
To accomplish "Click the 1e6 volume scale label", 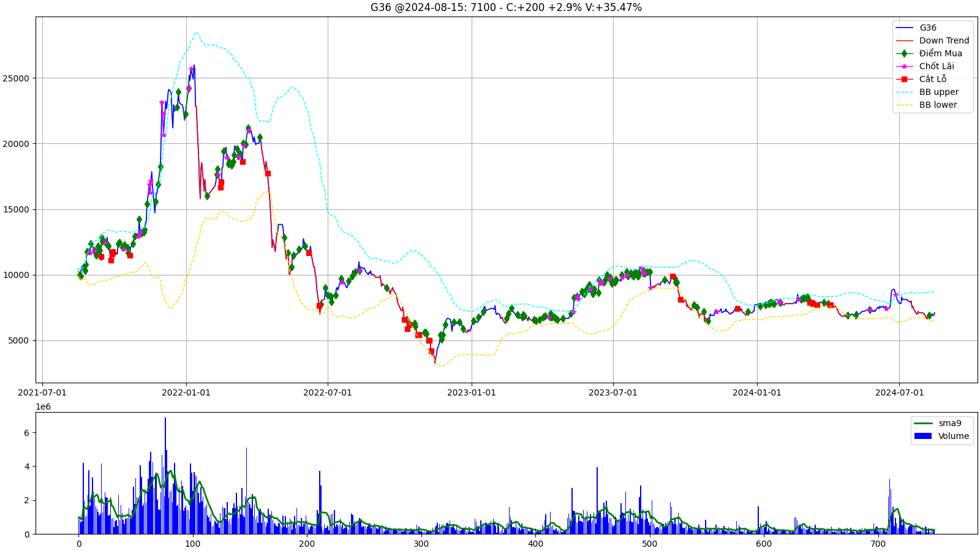I will (43, 407).
